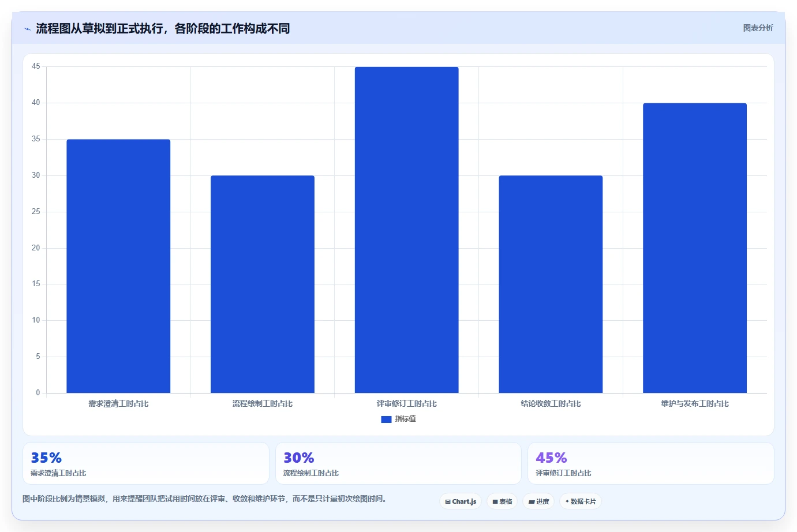Click the 图表分析 label in header
Image resolution: width=797 pixels, height=532 pixels.
(x=758, y=28)
